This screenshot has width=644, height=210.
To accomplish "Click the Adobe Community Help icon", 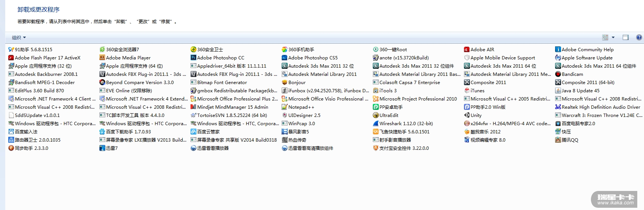I will (x=558, y=49).
